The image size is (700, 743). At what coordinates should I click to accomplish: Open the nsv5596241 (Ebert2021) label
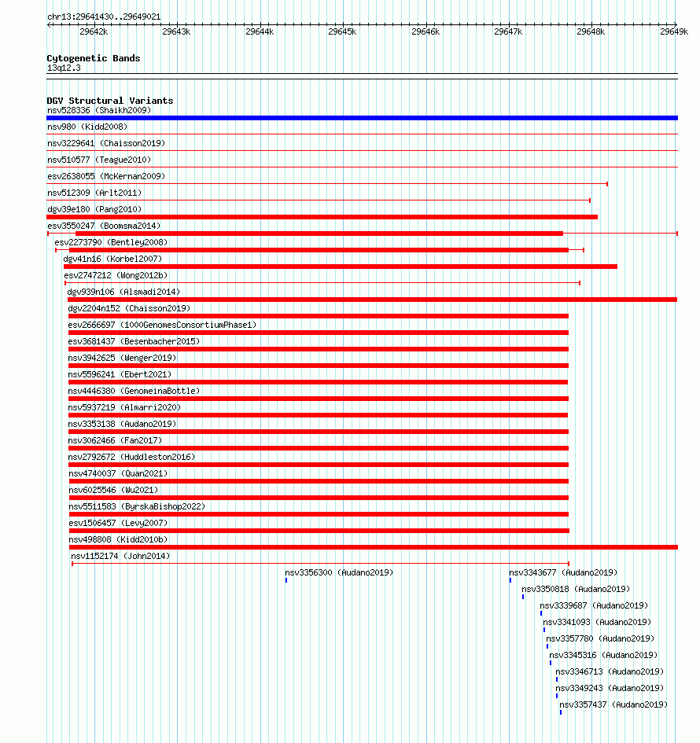pos(120,374)
